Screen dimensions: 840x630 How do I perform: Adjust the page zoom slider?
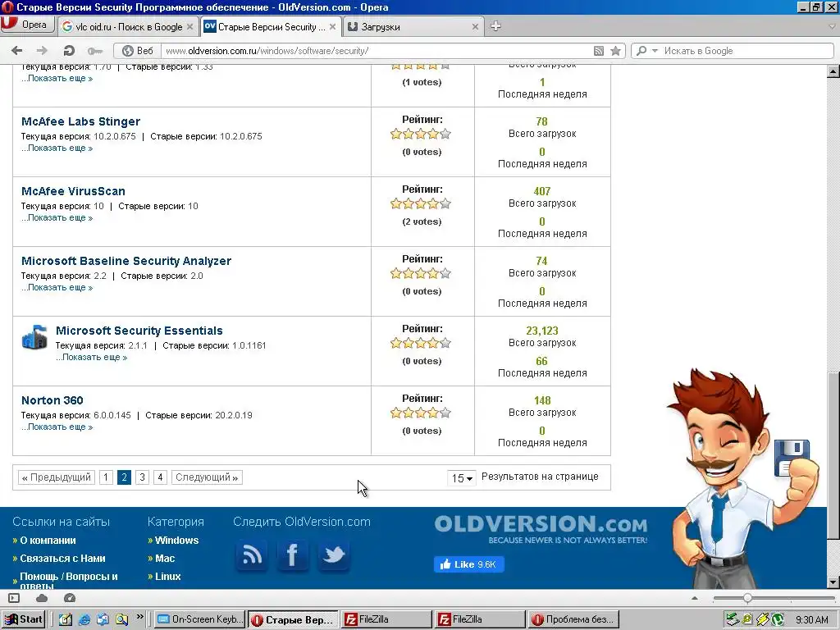click(x=747, y=598)
